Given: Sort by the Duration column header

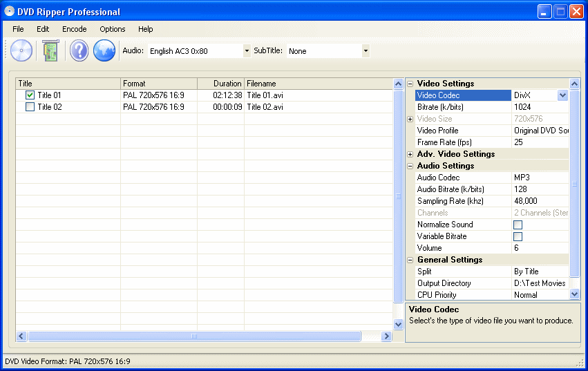Looking at the screenshot, I should (x=221, y=84).
